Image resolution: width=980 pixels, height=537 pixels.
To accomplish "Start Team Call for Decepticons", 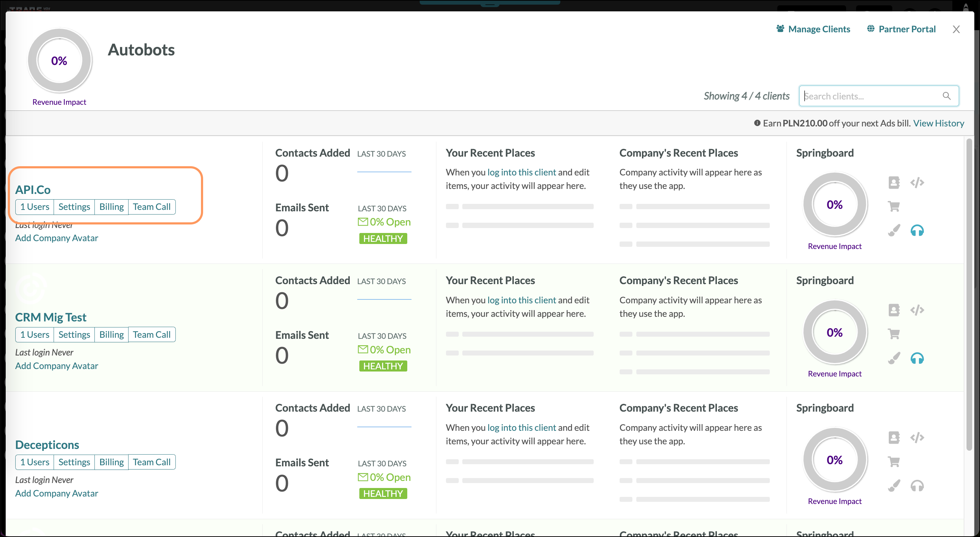I will coord(152,462).
